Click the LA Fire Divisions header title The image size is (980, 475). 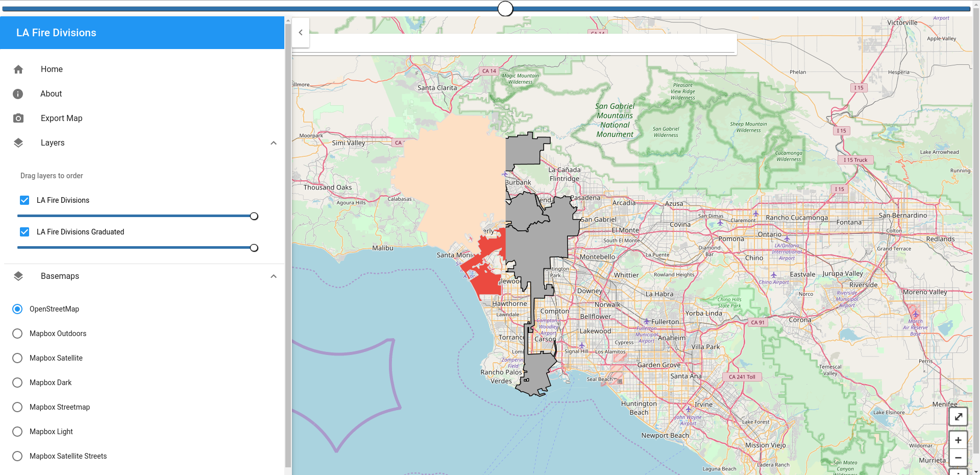[56, 33]
